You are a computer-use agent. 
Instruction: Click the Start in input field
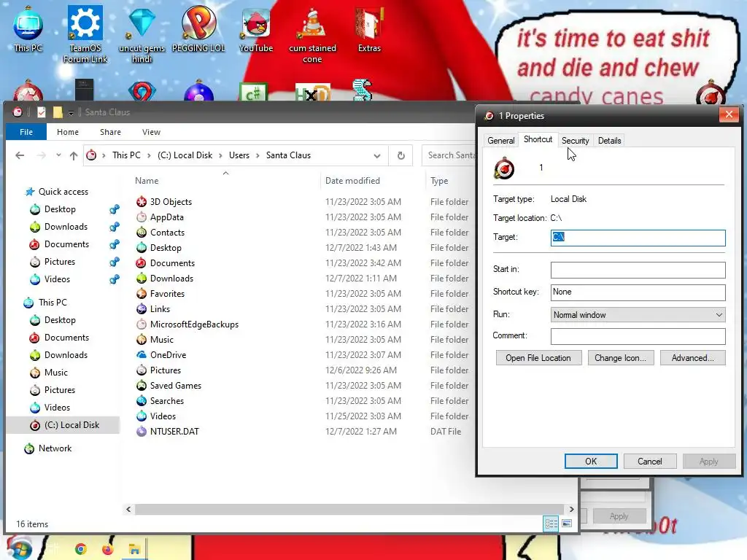(638, 270)
